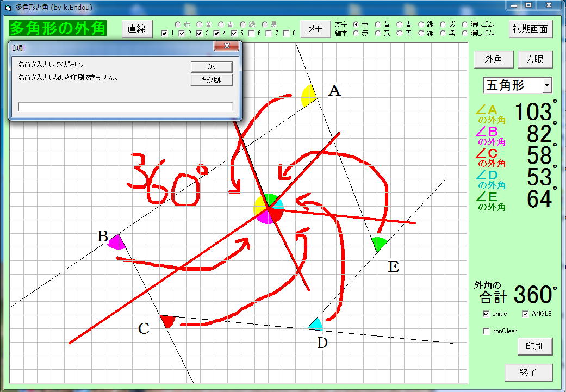The height and width of the screenshot is (392, 566).
Task: Click the 多角形の外角 title banner
Action: point(58,28)
